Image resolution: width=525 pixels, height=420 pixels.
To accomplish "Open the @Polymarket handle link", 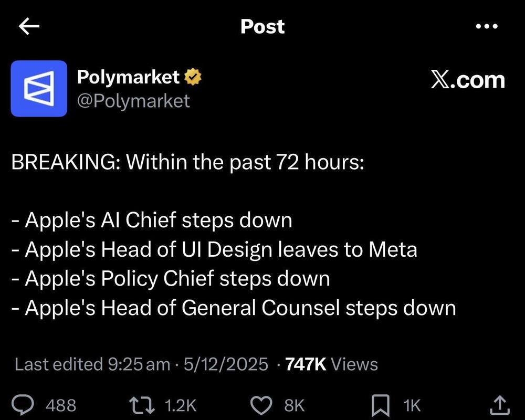I will pos(133,100).
